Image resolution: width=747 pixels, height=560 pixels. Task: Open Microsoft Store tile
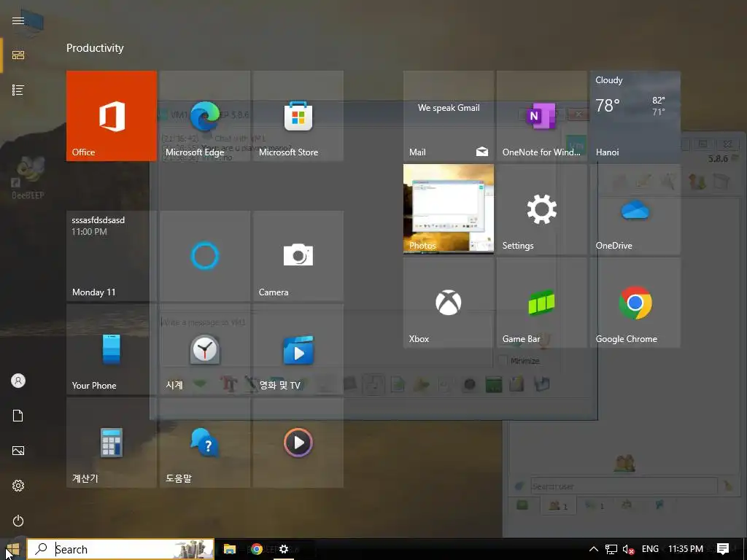[x=298, y=116]
